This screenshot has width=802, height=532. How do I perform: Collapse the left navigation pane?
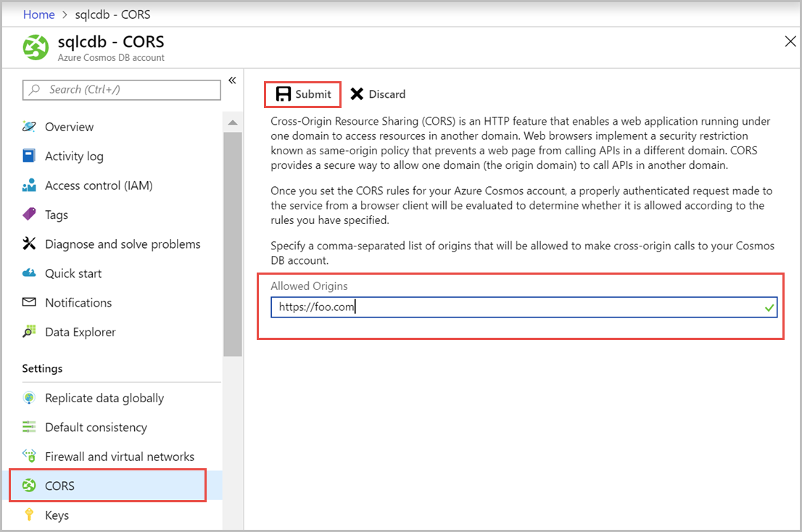pyautogui.click(x=231, y=81)
